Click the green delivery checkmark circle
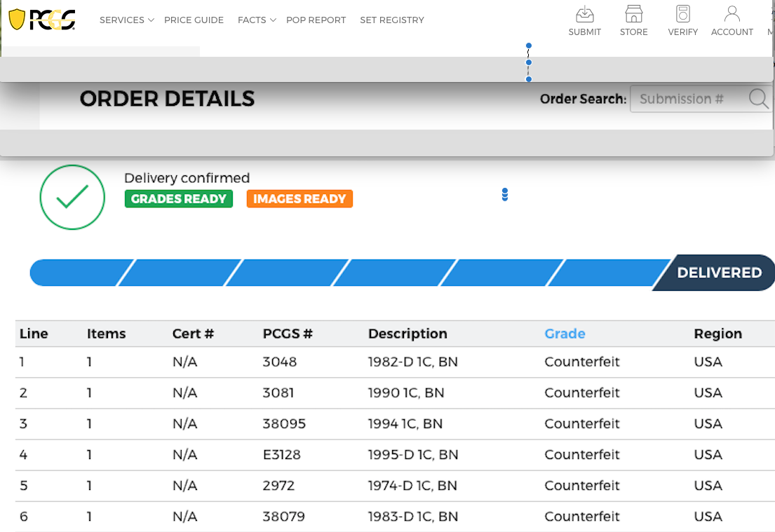Image resolution: width=775 pixels, height=532 pixels. point(72,197)
